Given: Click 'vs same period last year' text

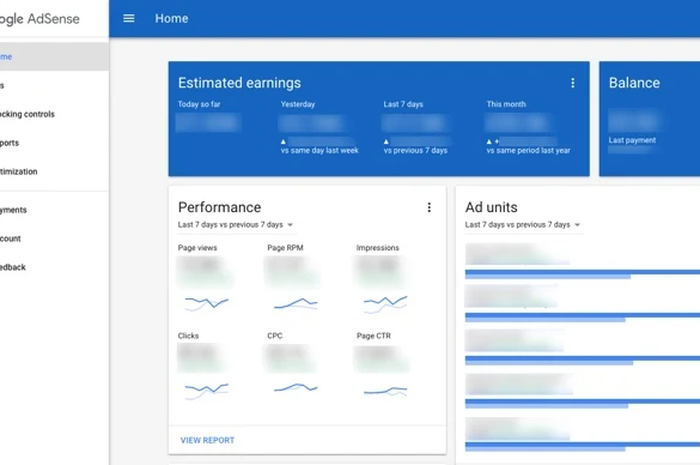Looking at the screenshot, I should click(x=528, y=150).
